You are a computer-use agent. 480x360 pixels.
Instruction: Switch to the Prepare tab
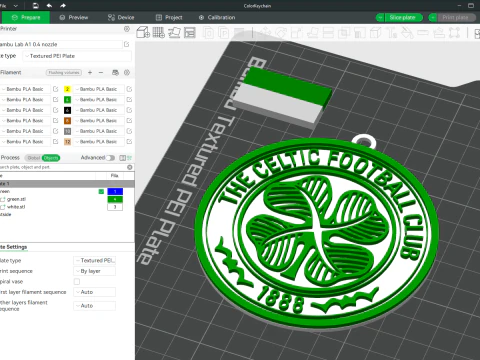tap(25, 17)
